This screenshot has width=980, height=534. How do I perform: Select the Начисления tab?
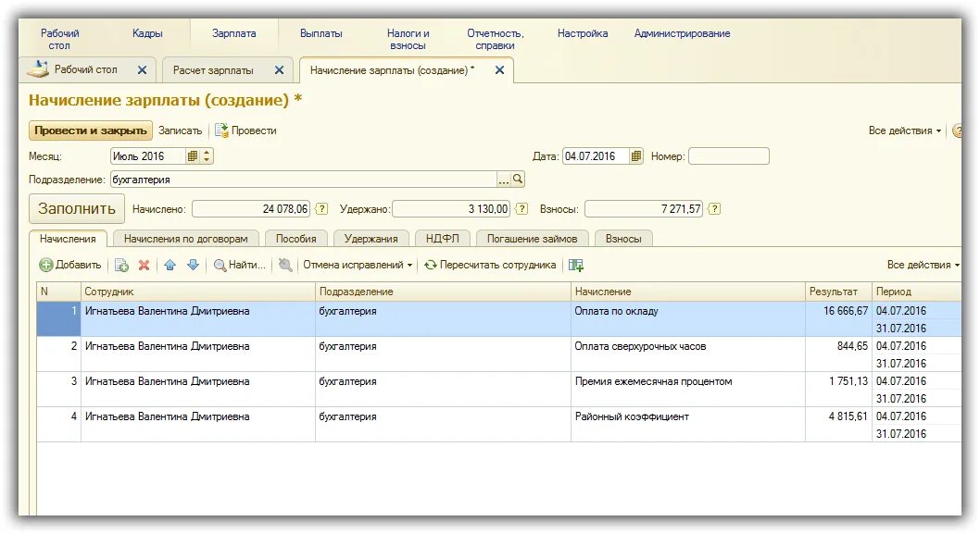[x=68, y=239]
